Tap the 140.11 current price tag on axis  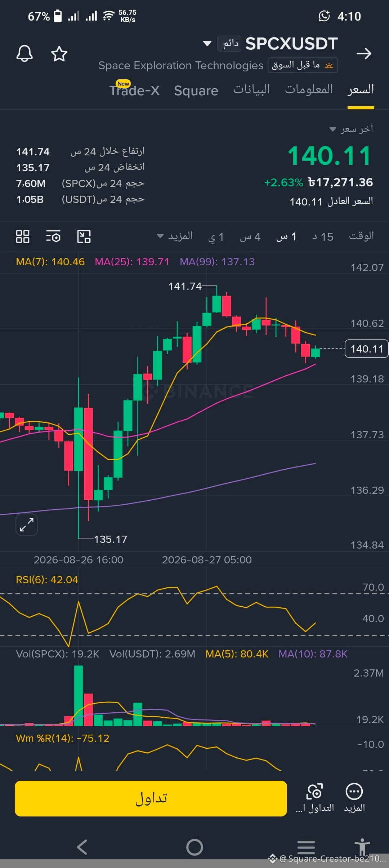366,349
